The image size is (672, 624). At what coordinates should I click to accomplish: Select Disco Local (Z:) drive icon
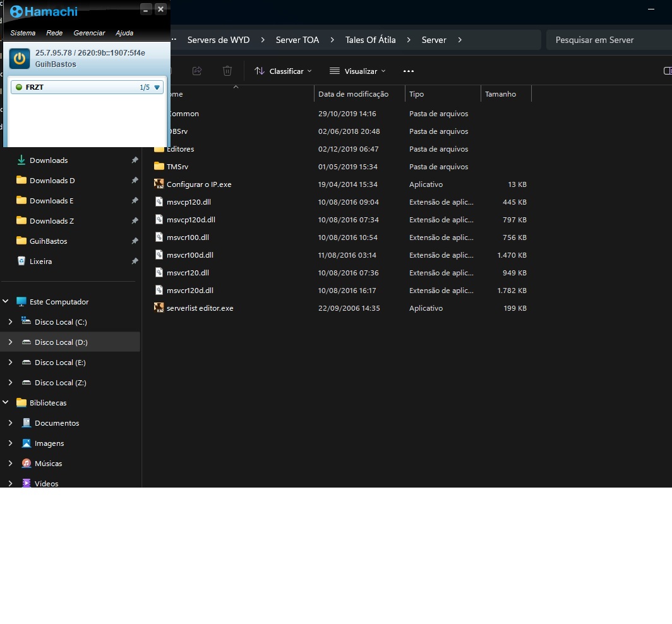coord(26,382)
